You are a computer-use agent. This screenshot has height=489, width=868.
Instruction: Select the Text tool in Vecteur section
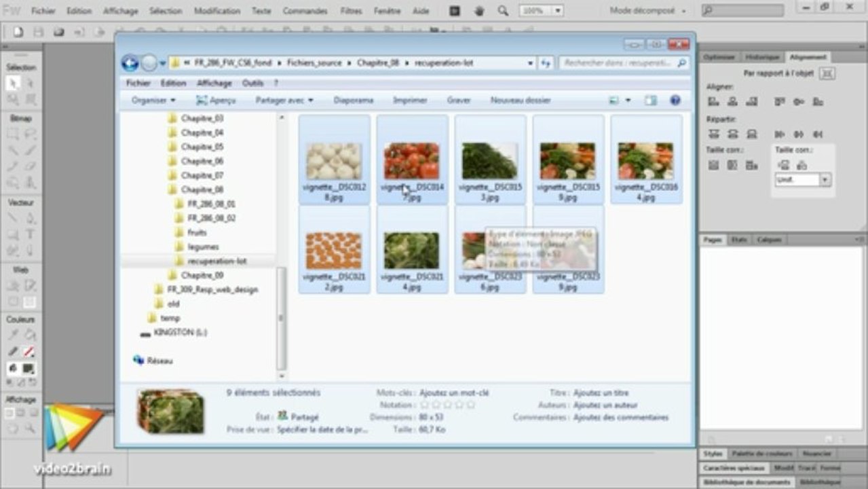click(30, 234)
